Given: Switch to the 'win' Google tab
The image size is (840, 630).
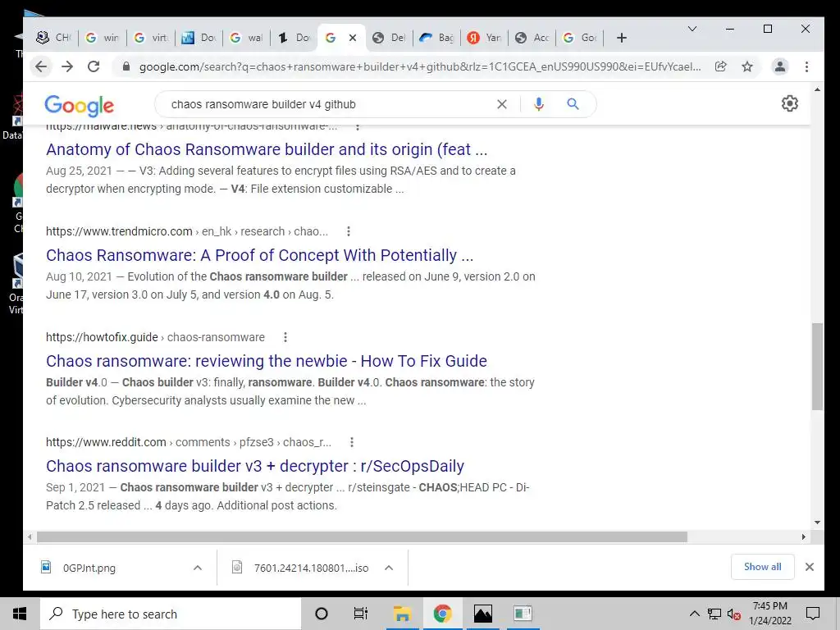Looking at the screenshot, I should [103, 38].
